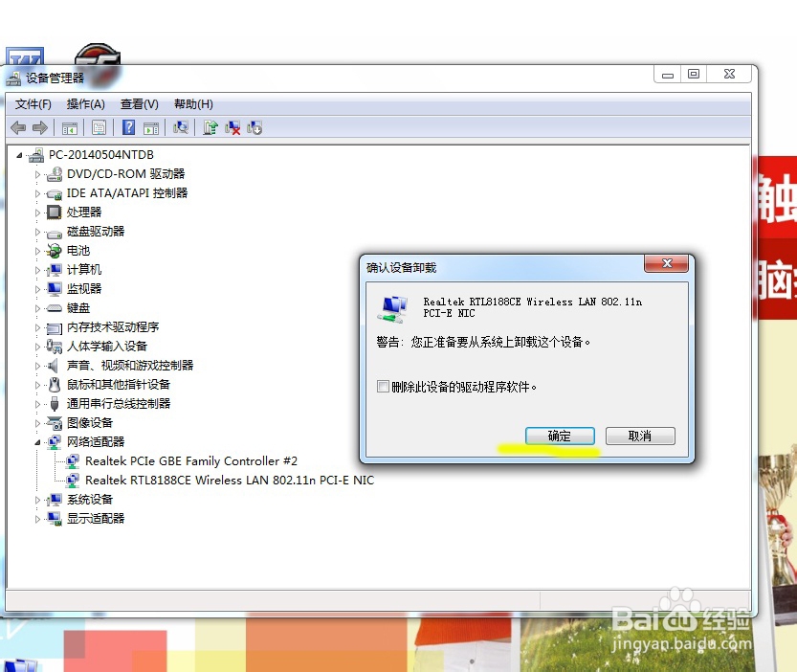Select the 网络适配器 tree label

point(96,442)
